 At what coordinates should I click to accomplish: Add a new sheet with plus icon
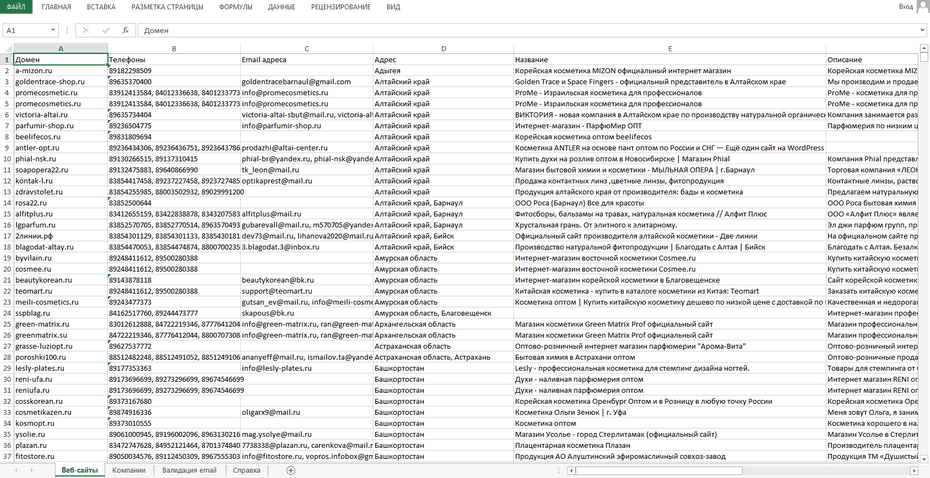click(x=291, y=470)
